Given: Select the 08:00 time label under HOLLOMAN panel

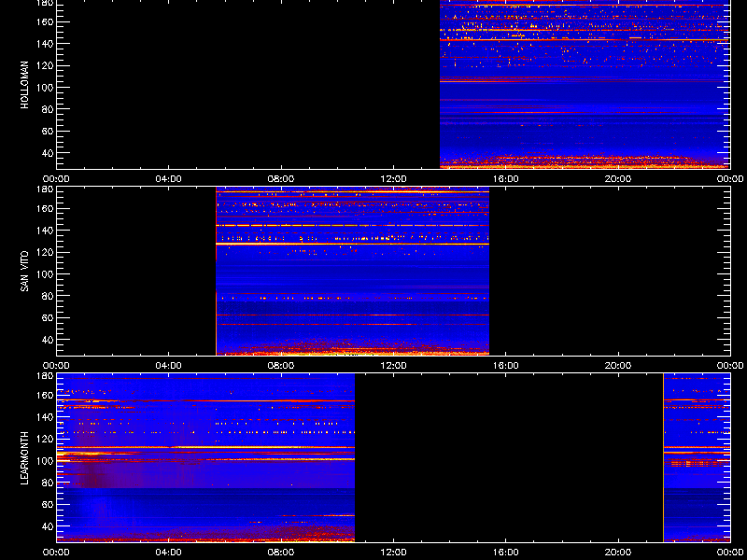Looking at the screenshot, I should click(281, 179).
